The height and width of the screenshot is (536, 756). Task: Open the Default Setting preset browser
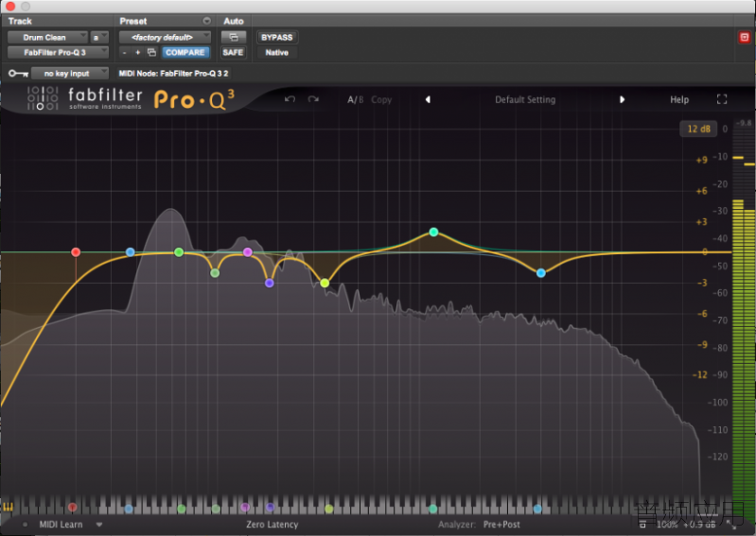(525, 99)
